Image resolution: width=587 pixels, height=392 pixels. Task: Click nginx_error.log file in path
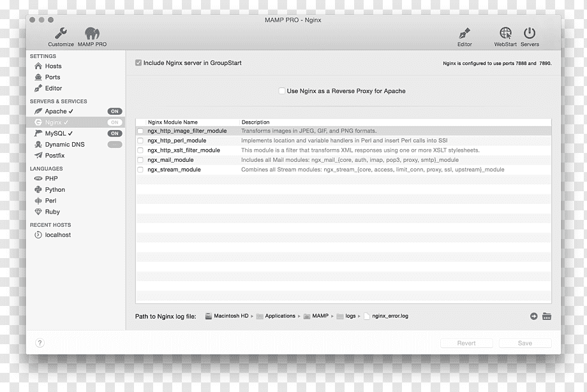pos(386,316)
